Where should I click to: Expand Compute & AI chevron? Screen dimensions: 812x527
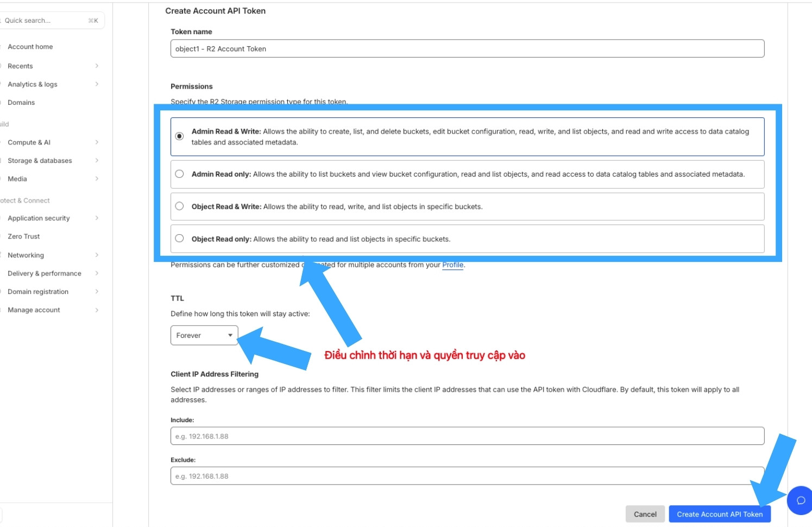[97, 142]
